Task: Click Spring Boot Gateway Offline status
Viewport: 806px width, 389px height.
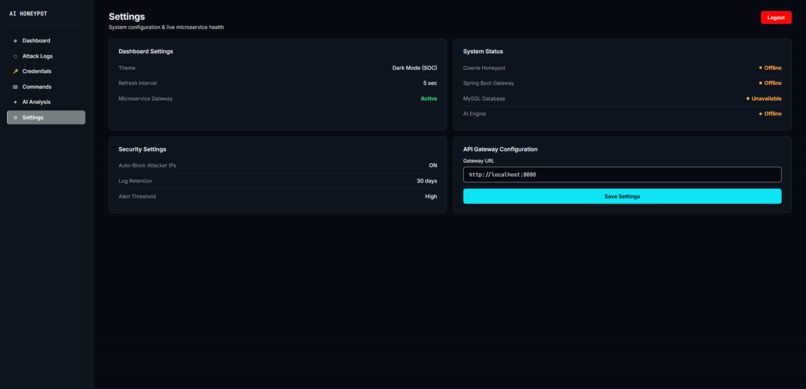Action: pyautogui.click(x=770, y=83)
